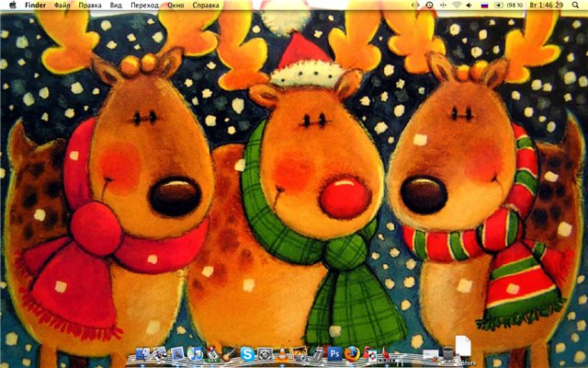Expand the Вид menu
This screenshot has width=588, height=368.
tap(115, 6)
